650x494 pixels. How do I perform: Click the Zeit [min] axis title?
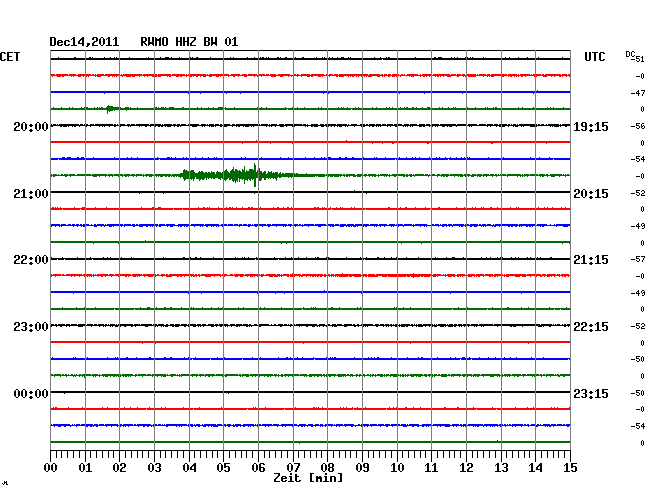(308, 478)
